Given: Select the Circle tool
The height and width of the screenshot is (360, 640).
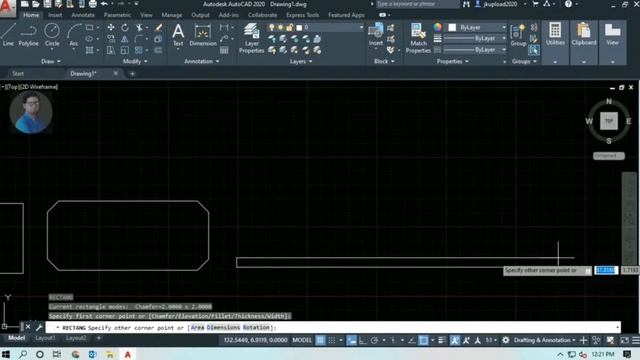Looking at the screenshot, I should pos(52,35).
